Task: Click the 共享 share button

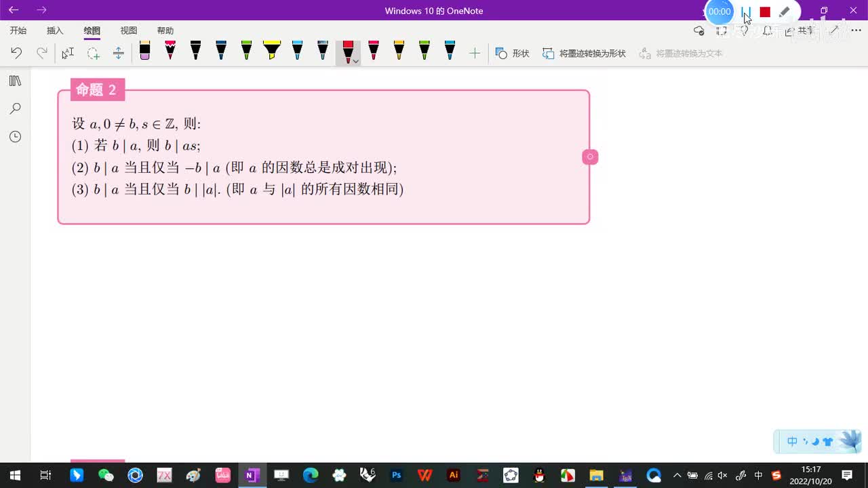Action: point(800,30)
